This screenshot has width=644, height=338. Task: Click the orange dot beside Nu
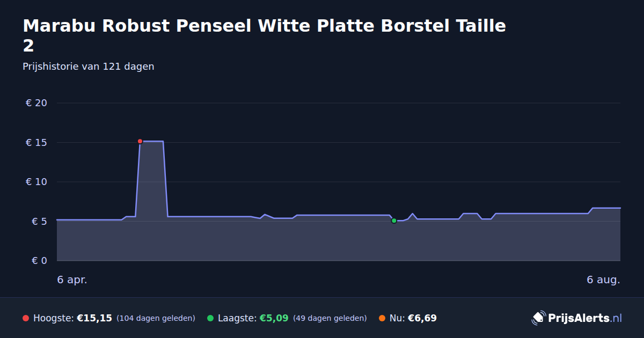[382, 318]
